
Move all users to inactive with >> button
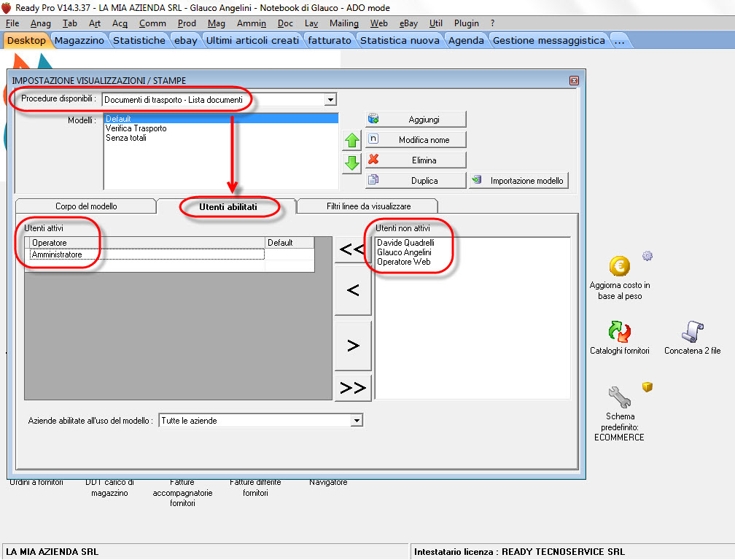pyautogui.click(x=353, y=388)
